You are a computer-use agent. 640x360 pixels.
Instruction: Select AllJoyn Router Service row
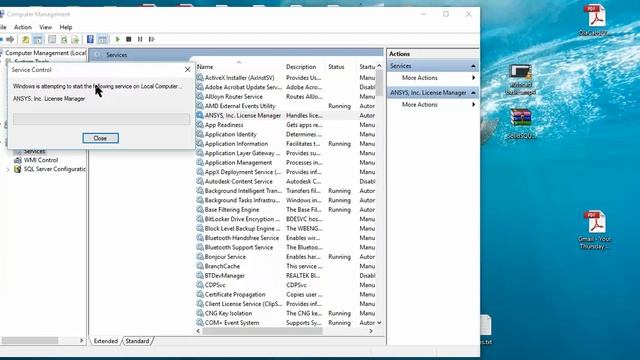pyautogui.click(x=286, y=96)
